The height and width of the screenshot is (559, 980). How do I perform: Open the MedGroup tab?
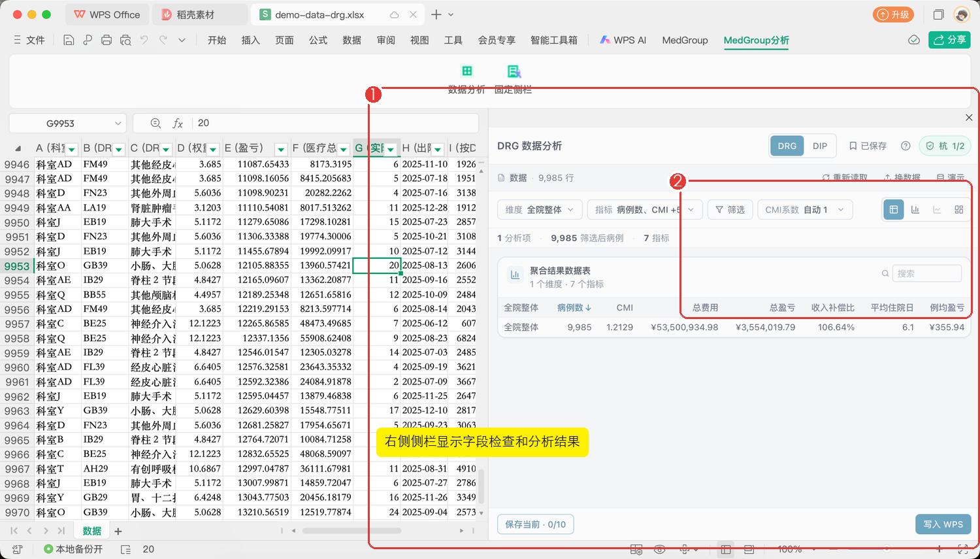(x=685, y=40)
